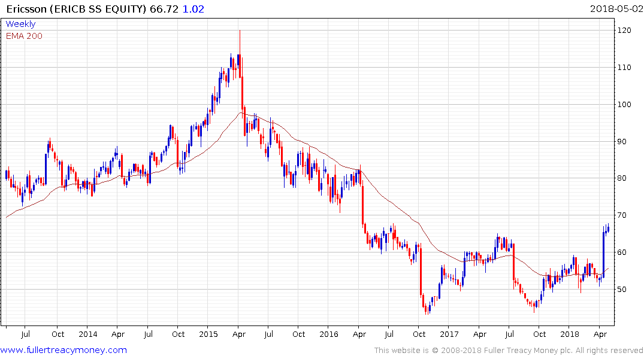
Task: Click the 2016 year label on time axis
Action: (328, 334)
